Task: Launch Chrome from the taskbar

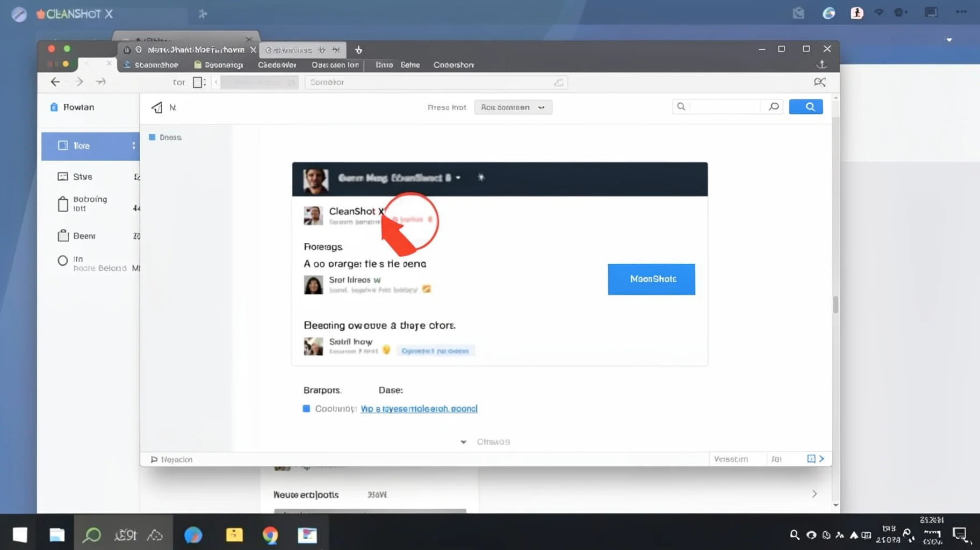Action: coord(270,535)
